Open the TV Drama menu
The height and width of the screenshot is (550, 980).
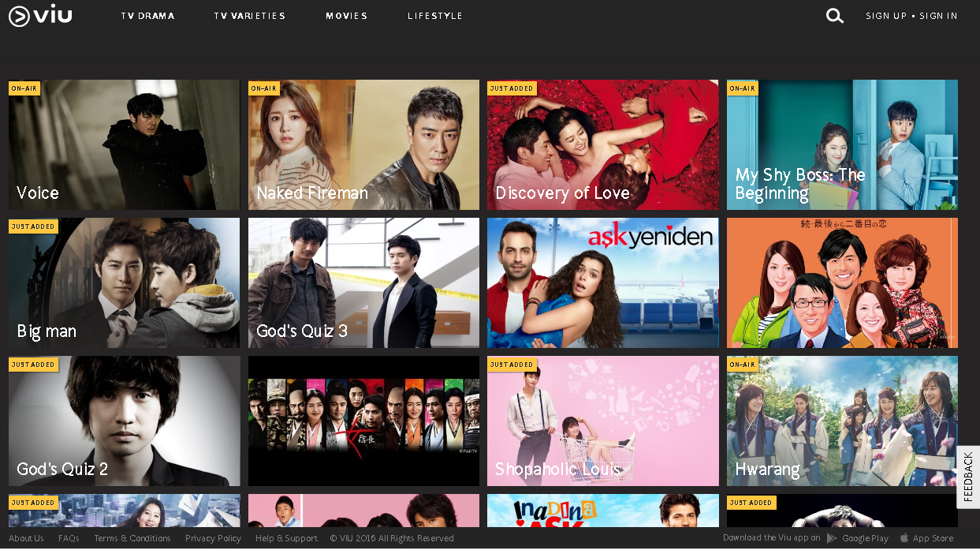pyautogui.click(x=148, y=16)
